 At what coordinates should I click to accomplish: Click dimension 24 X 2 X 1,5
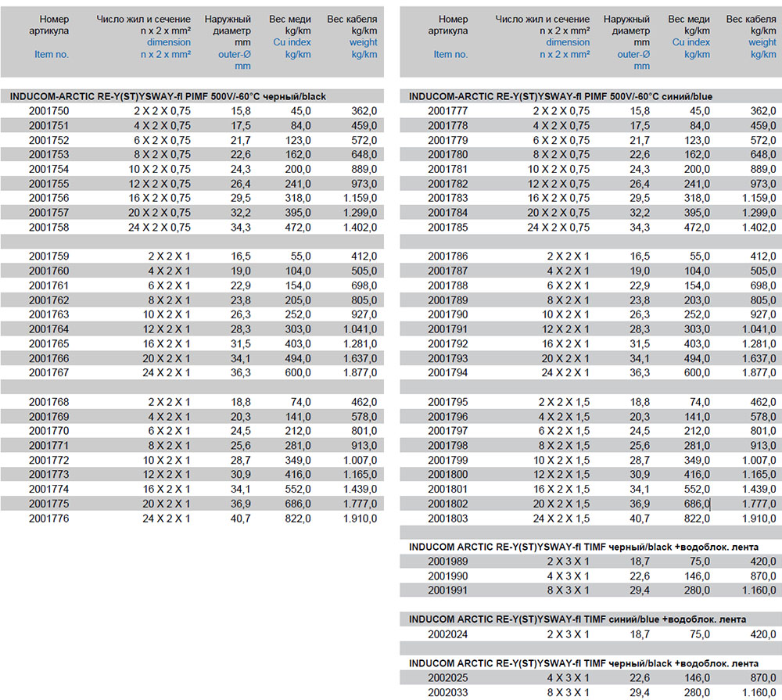561,519
